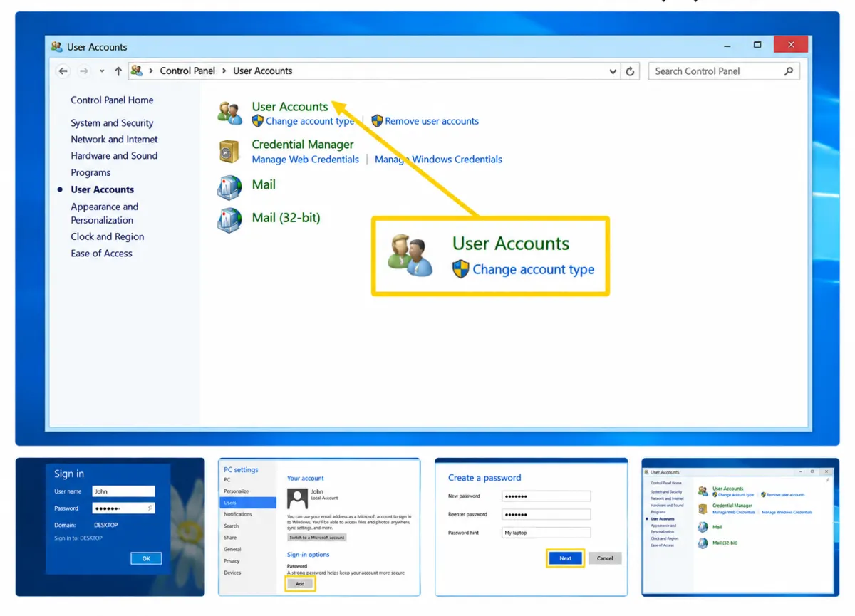Open the green User Accounts heading in main window
The width and height of the screenshot is (855, 616).
290,107
